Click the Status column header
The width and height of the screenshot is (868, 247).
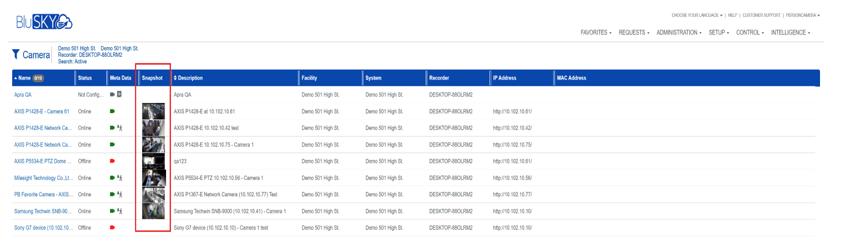(x=85, y=78)
